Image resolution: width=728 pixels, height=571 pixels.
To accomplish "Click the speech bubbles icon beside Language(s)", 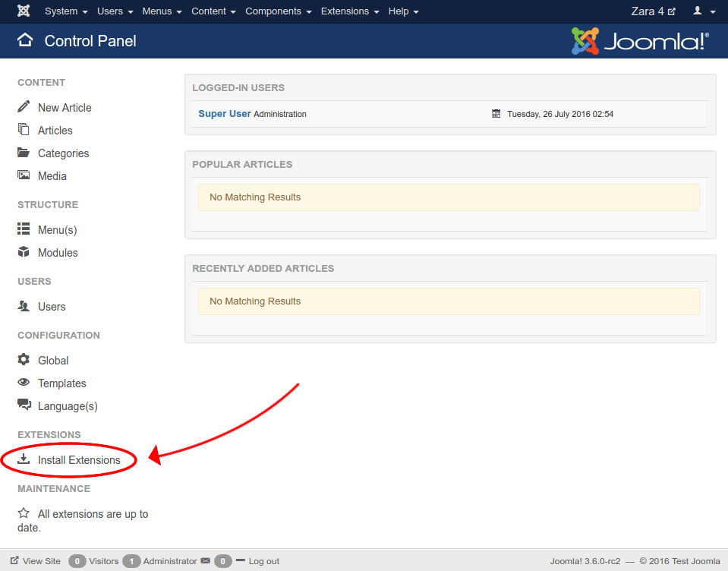I will point(24,405).
